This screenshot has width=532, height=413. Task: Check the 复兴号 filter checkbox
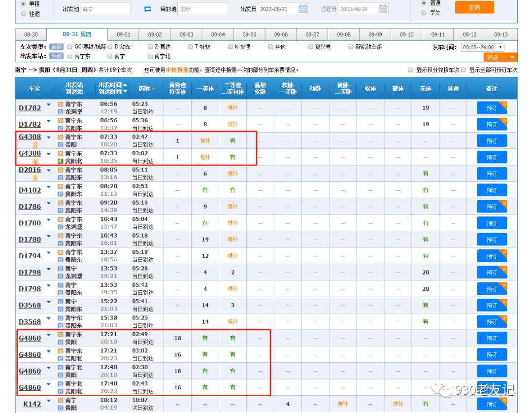(310, 47)
